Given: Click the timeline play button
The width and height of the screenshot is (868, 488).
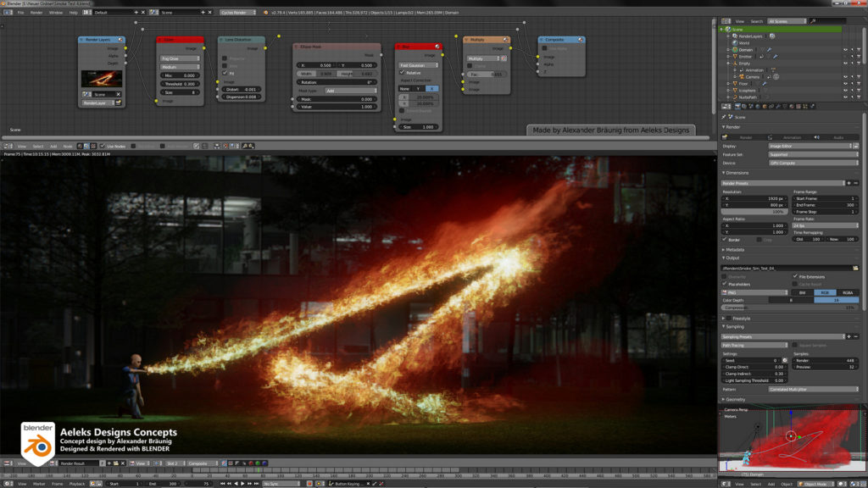Looking at the screenshot, I should (242, 484).
